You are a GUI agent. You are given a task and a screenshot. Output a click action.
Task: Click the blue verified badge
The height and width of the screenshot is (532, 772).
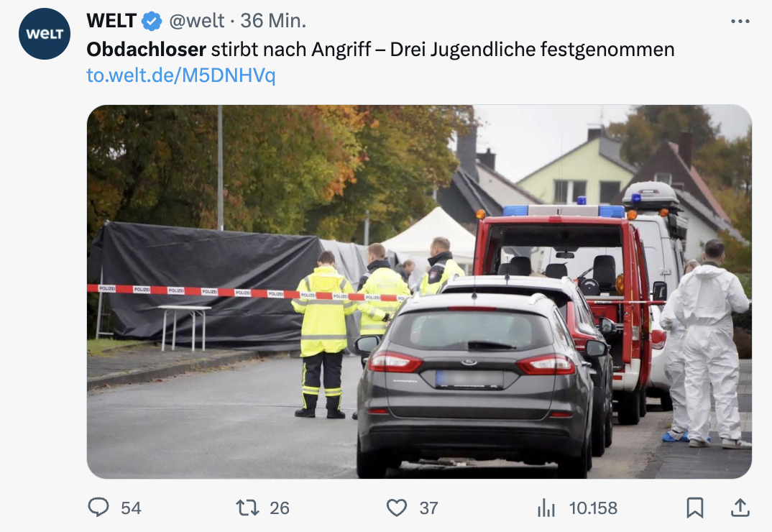pos(152,21)
